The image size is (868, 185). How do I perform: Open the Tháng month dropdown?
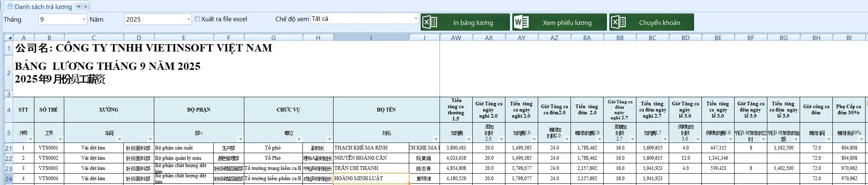pyautogui.click(x=84, y=19)
